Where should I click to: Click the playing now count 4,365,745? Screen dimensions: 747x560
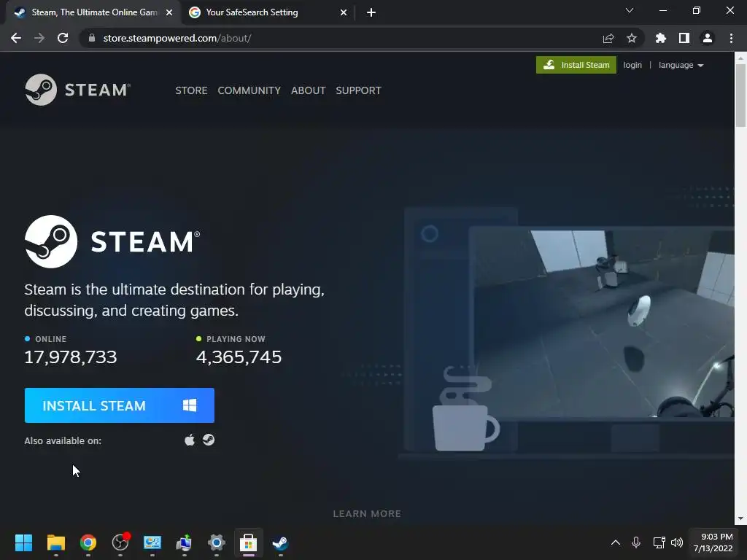(x=239, y=357)
